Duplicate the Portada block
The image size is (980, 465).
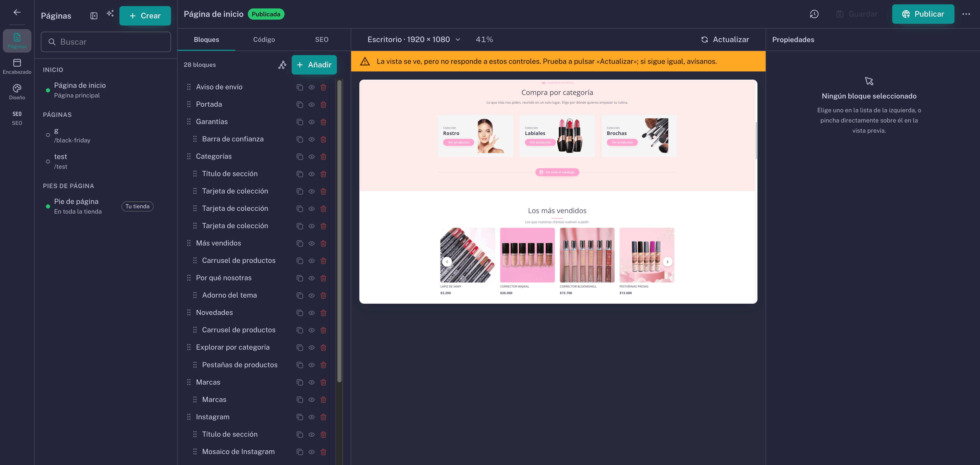pos(300,105)
